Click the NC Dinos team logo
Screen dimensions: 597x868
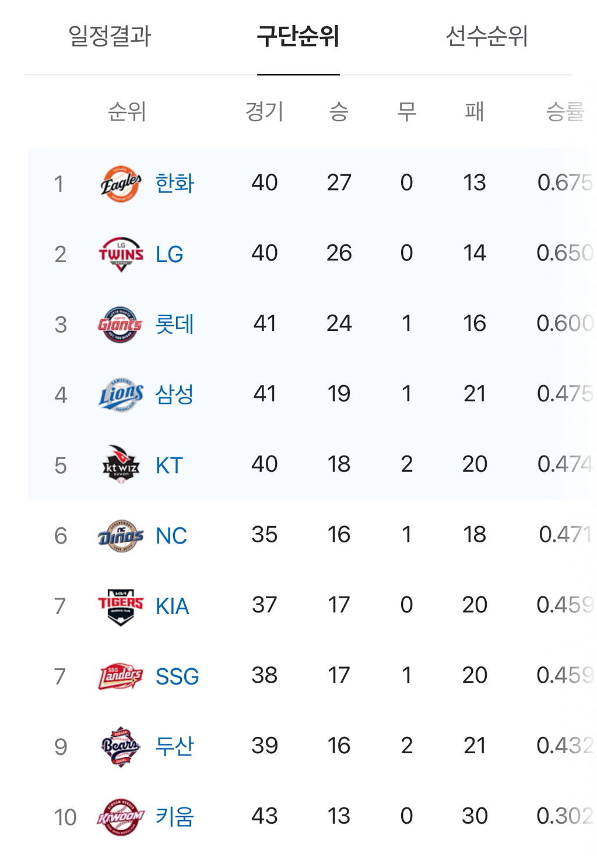tap(121, 535)
